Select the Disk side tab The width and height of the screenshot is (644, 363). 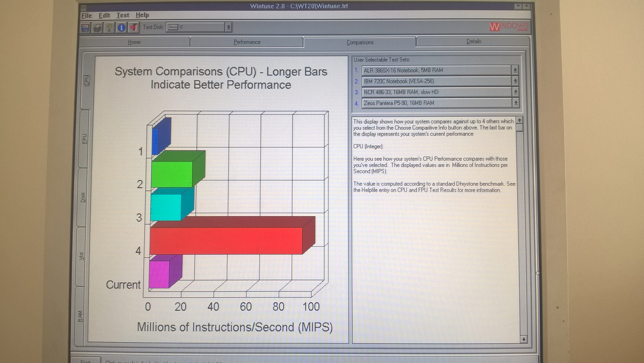tap(83, 197)
